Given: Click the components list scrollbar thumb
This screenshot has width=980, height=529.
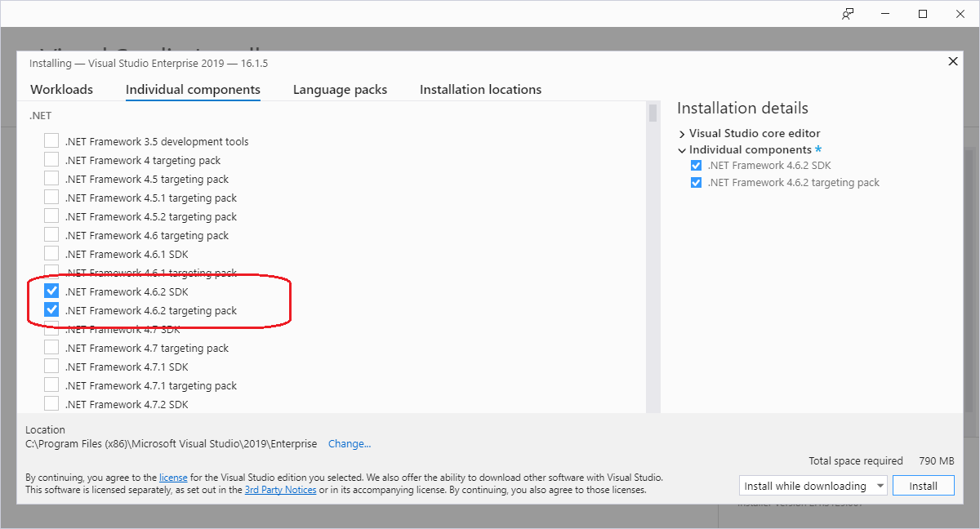Looking at the screenshot, I should click(x=653, y=112).
